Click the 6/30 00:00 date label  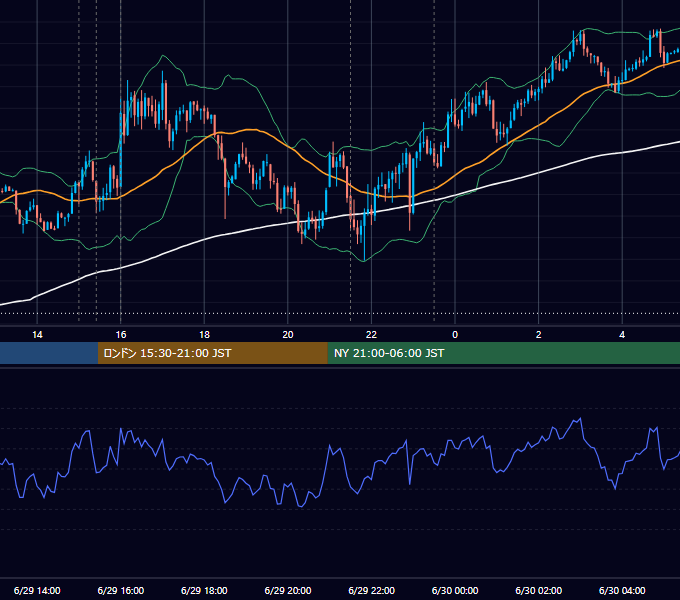(455, 590)
